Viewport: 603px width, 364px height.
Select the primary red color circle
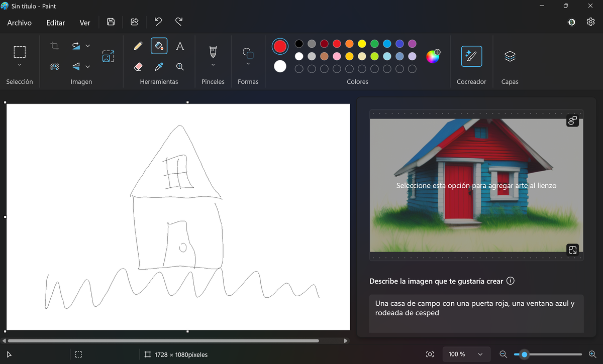point(280,47)
